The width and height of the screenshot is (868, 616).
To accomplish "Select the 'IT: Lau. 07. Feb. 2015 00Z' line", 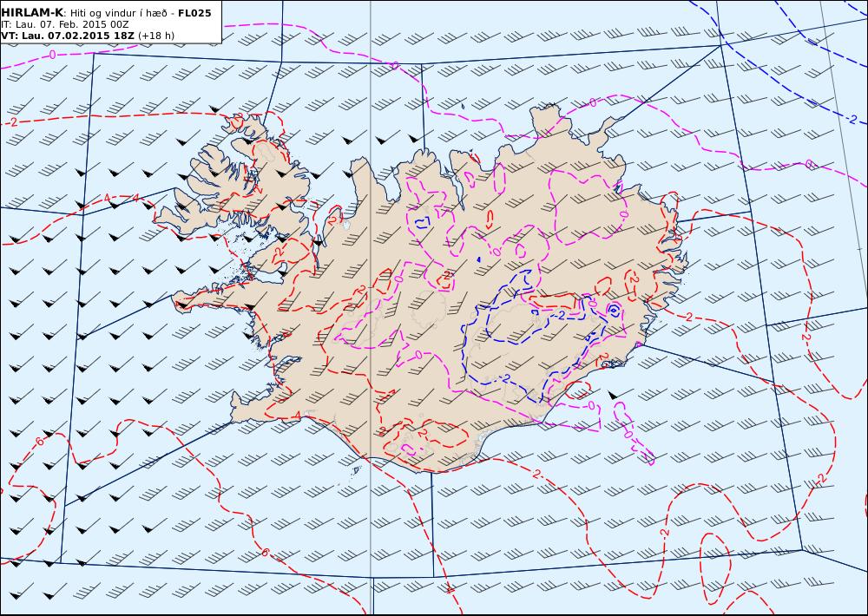I will pos(65,24).
